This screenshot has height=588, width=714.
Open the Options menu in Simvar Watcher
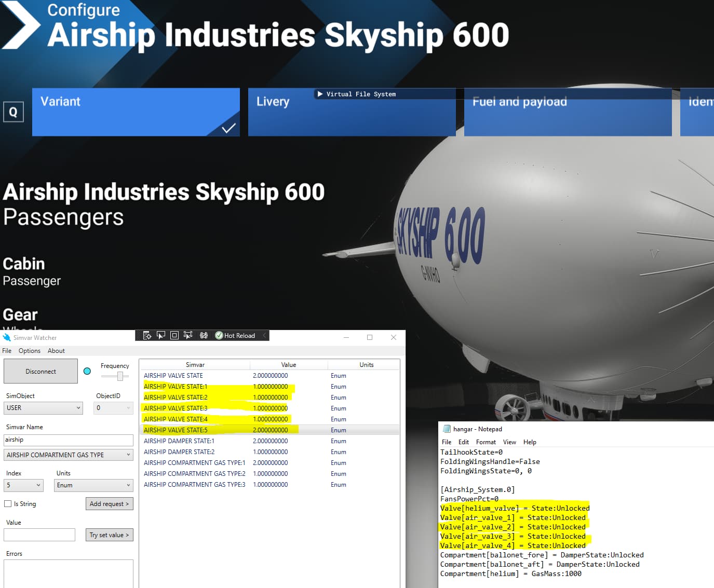(30, 351)
